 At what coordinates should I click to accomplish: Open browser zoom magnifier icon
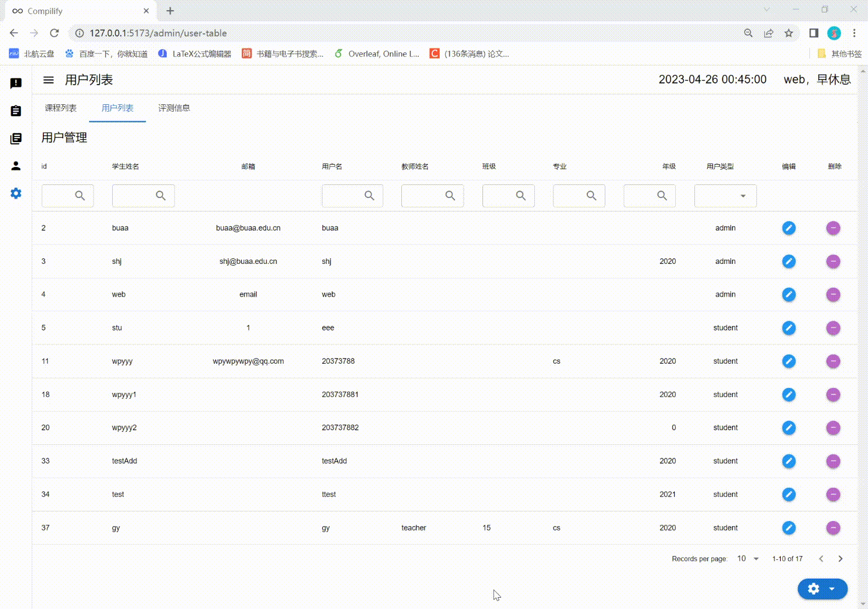tap(748, 33)
